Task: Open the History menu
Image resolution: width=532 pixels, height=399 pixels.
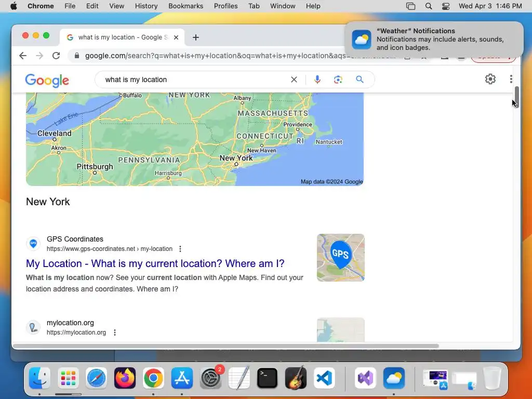Action: point(146,6)
